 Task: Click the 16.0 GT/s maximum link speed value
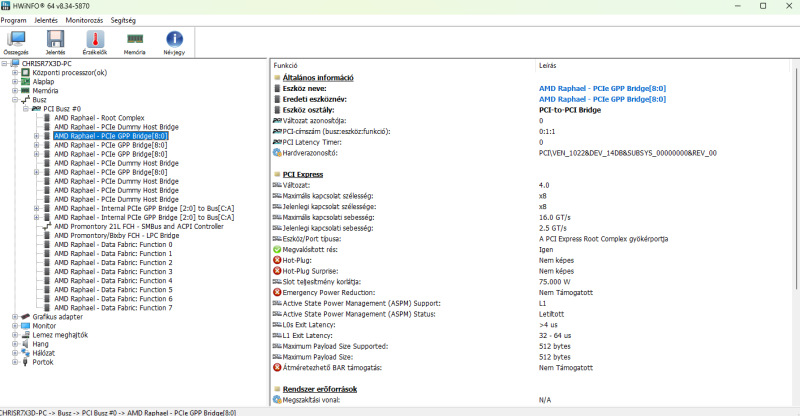tap(555, 217)
